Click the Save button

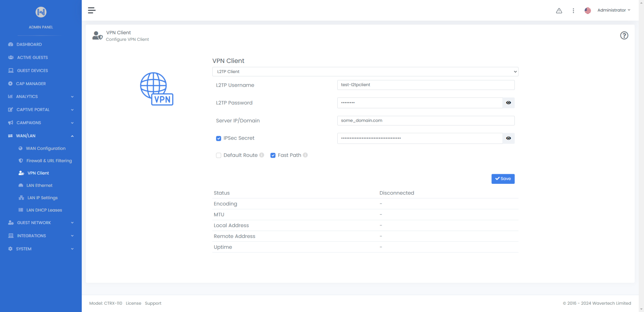pyautogui.click(x=503, y=179)
